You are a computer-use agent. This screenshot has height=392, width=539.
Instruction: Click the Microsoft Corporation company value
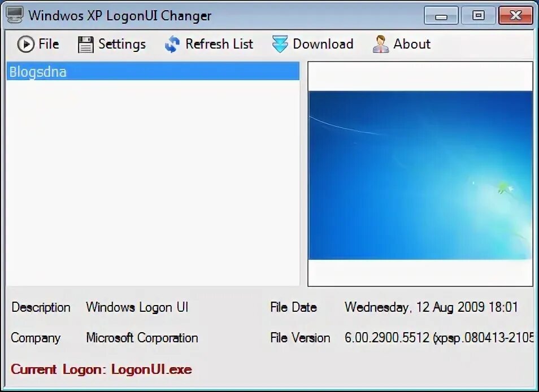click(142, 338)
